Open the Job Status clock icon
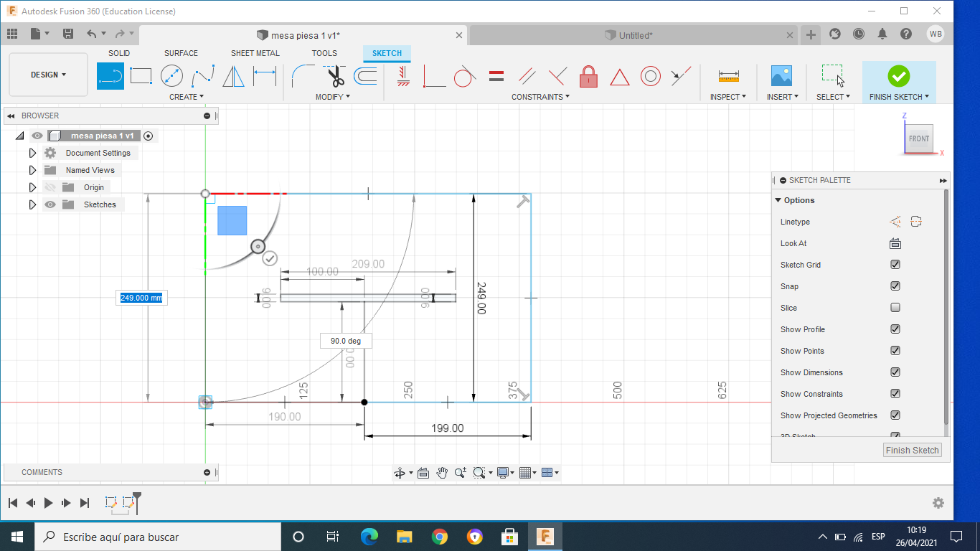Viewport: 980px width, 551px height. 859,34
